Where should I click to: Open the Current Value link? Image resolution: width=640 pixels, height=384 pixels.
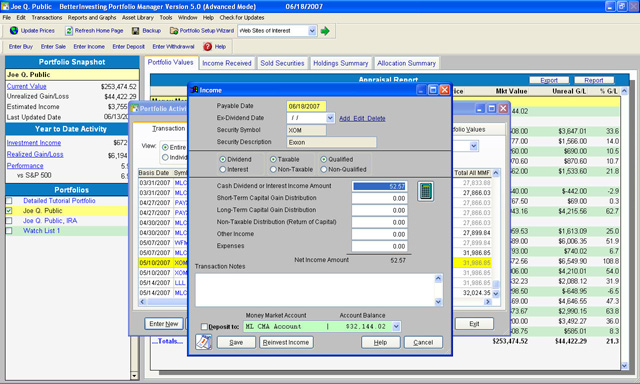coord(27,86)
